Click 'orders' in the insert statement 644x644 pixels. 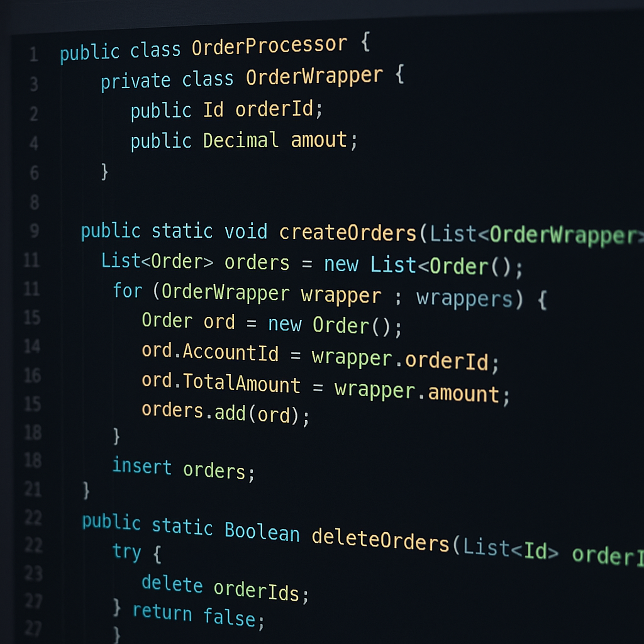point(214,470)
